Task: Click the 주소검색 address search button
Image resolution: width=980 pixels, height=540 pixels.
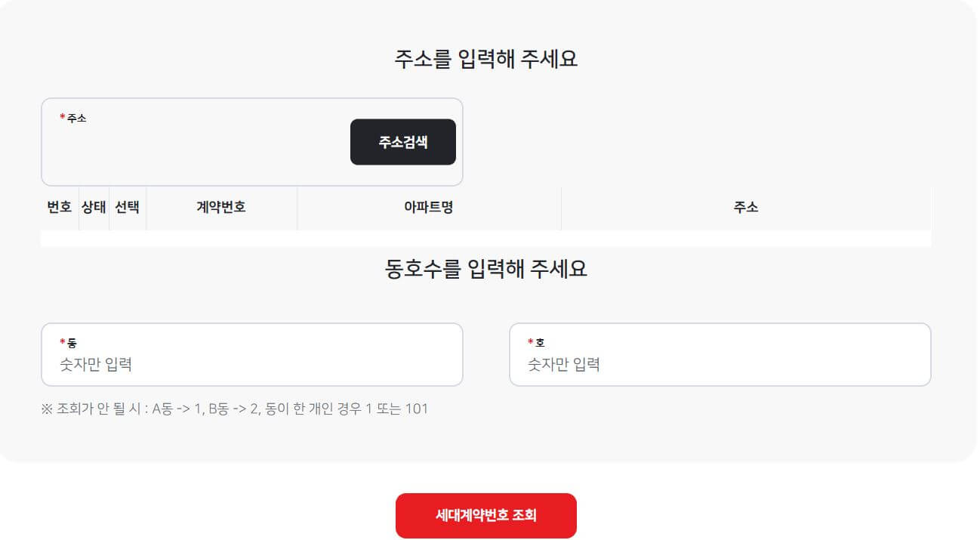Action: click(x=402, y=142)
